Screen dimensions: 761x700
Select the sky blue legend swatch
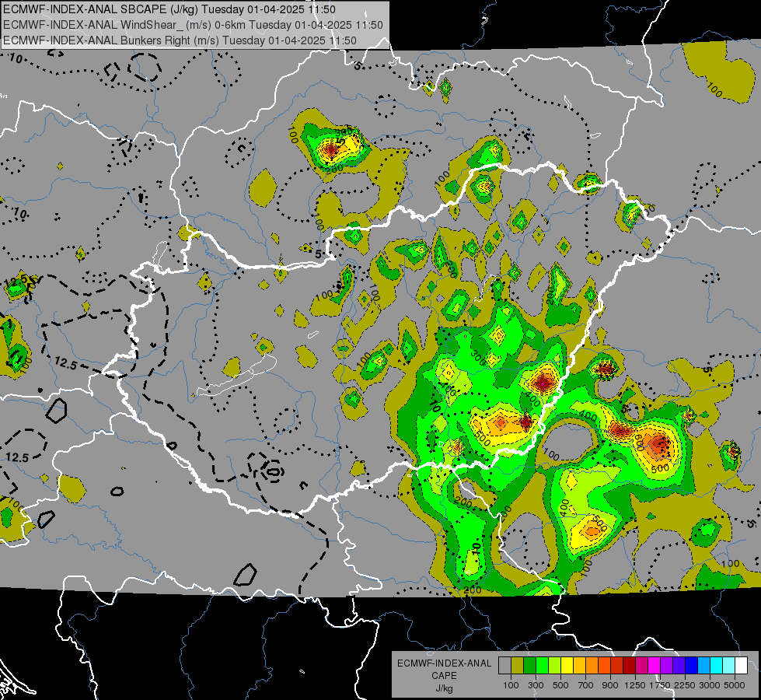point(703,666)
